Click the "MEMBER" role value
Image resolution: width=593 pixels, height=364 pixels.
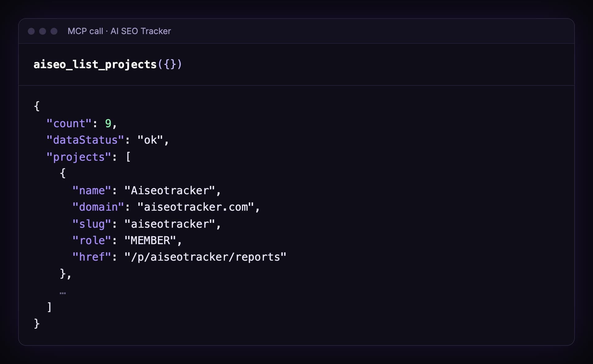[x=150, y=240]
